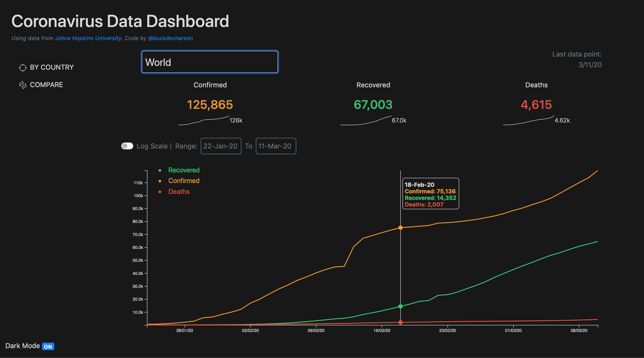Click the red Deaths legend dot
This screenshot has height=358, width=644.
pos(161,192)
